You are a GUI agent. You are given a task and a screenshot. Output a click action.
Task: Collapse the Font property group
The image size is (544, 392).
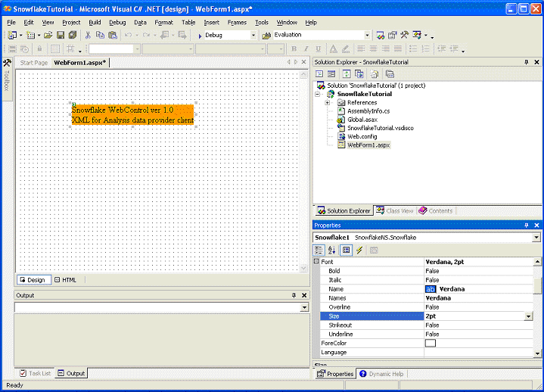(316, 261)
